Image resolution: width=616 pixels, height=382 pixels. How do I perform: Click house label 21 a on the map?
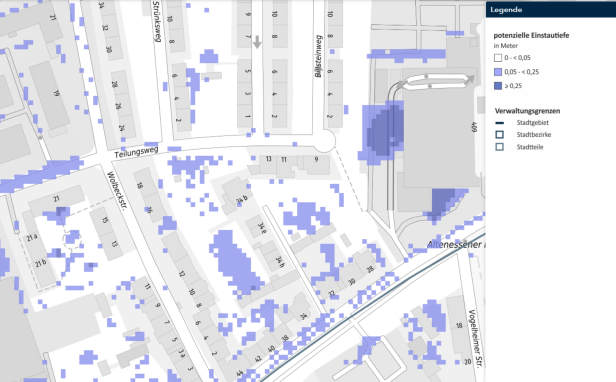pyautogui.click(x=32, y=237)
